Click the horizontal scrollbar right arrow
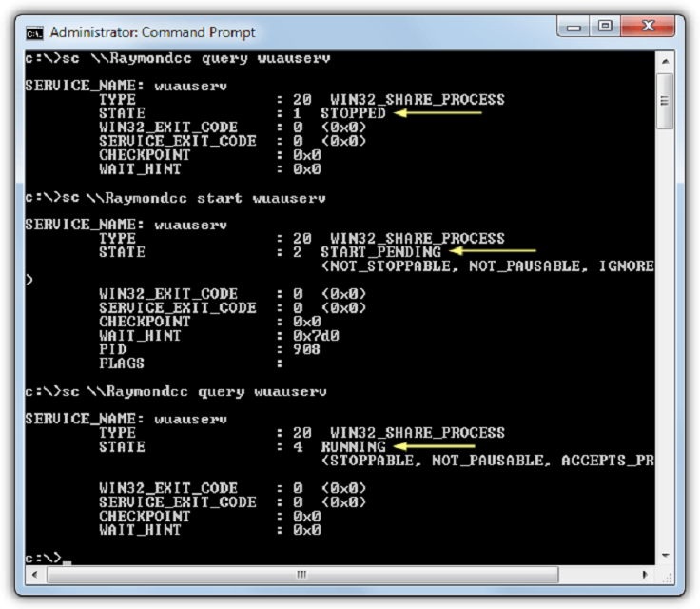The image size is (700, 609). click(x=645, y=575)
